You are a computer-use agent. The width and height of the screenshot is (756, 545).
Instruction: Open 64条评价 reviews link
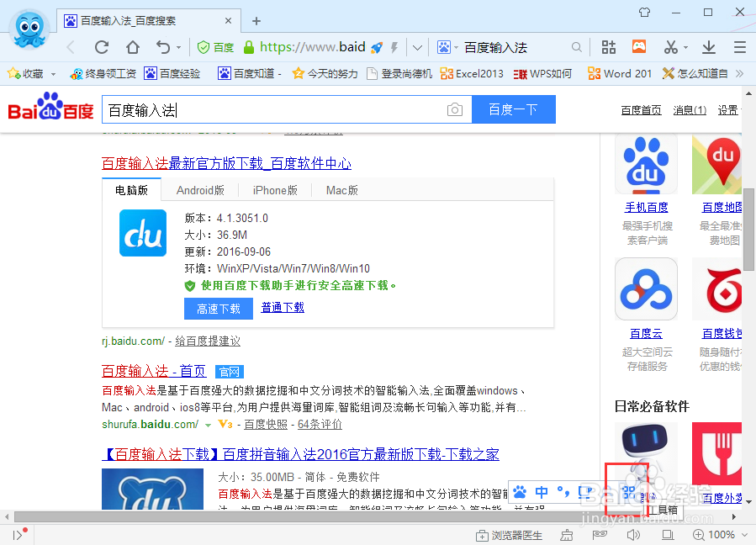pyautogui.click(x=320, y=425)
